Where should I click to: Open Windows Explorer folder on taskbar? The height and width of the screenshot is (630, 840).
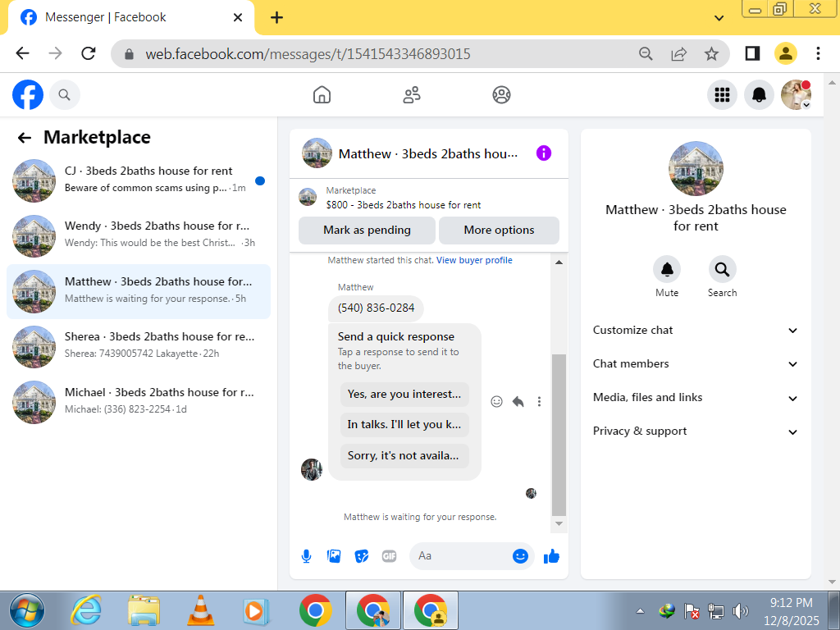click(144, 611)
